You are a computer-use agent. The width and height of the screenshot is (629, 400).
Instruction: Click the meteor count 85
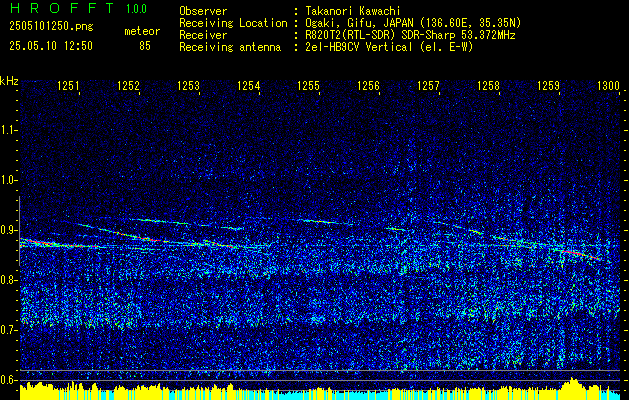145,46
